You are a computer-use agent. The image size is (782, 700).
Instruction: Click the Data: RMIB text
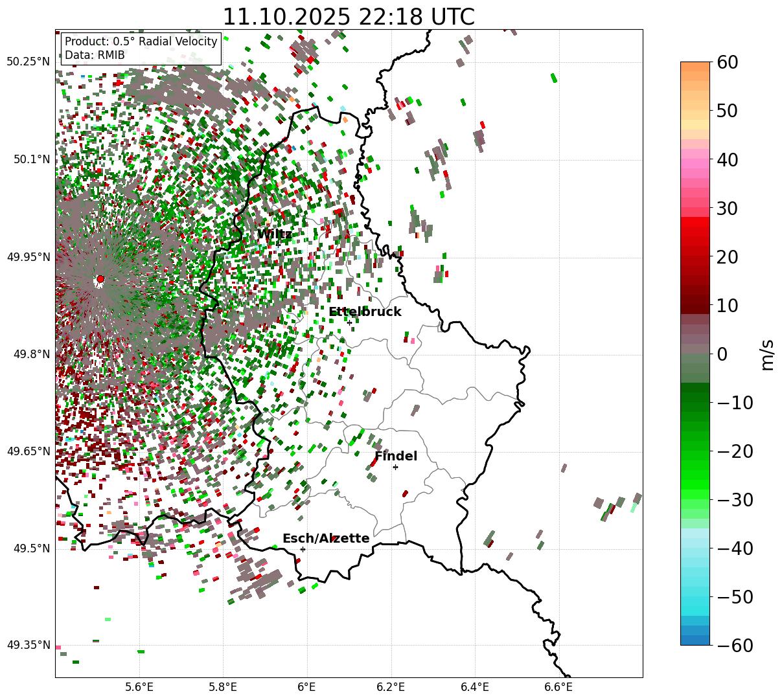click(x=95, y=56)
